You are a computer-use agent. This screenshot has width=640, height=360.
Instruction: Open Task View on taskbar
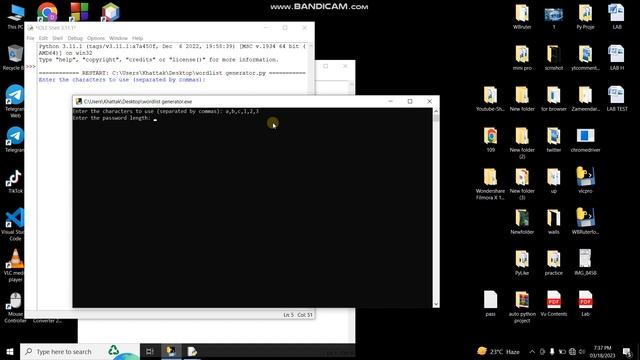[150, 351]
